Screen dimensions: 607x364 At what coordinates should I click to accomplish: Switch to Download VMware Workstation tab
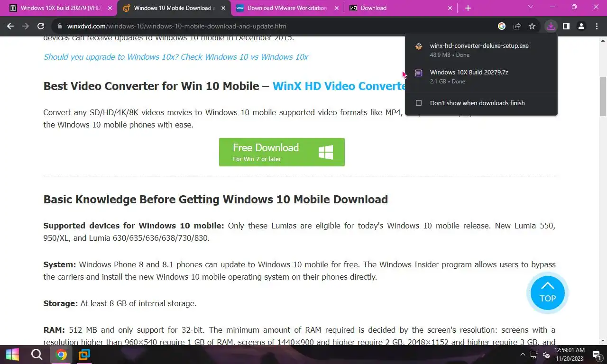pyautogui.click(x=287, y=8)
